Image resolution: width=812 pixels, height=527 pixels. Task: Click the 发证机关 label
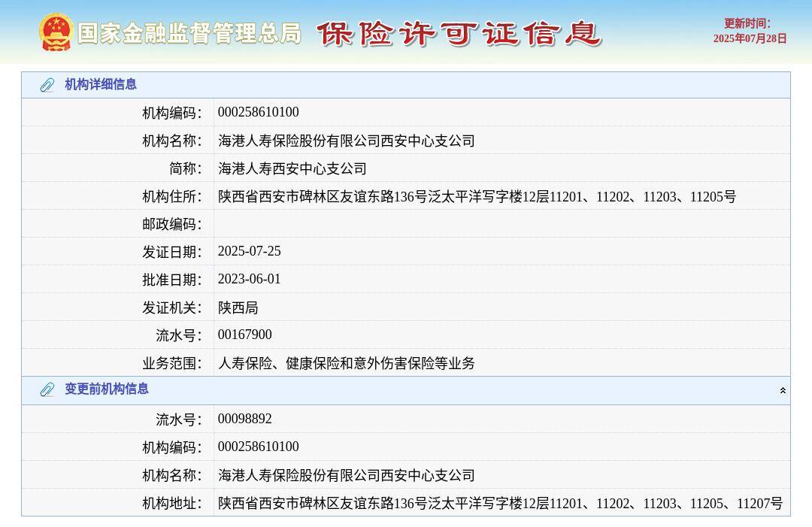coord(172,308)
